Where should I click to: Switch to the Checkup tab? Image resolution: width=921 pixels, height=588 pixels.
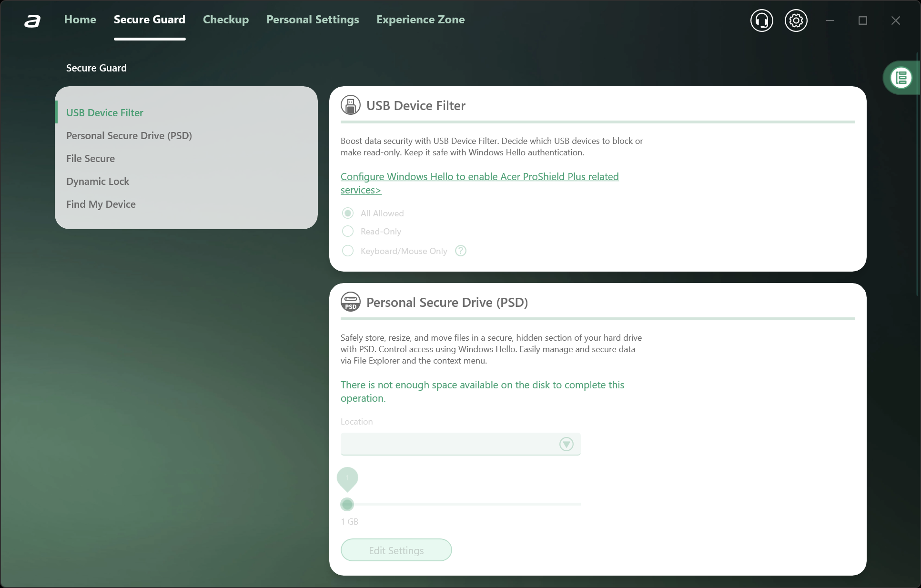(x=226, y=20)
